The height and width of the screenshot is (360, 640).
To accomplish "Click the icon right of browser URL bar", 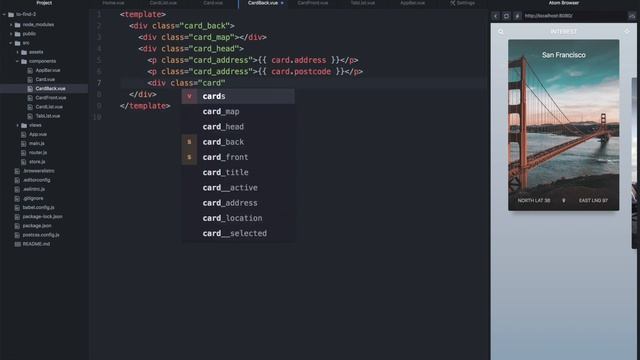I will 632,16.
